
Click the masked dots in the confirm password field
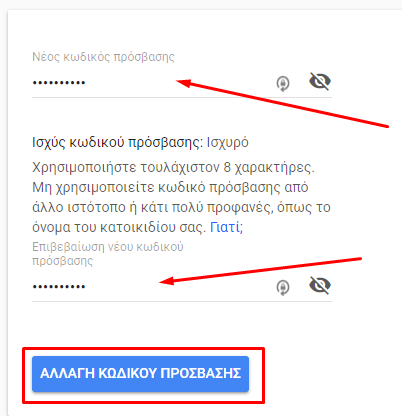pyautogui.click(x=59, y=286)
